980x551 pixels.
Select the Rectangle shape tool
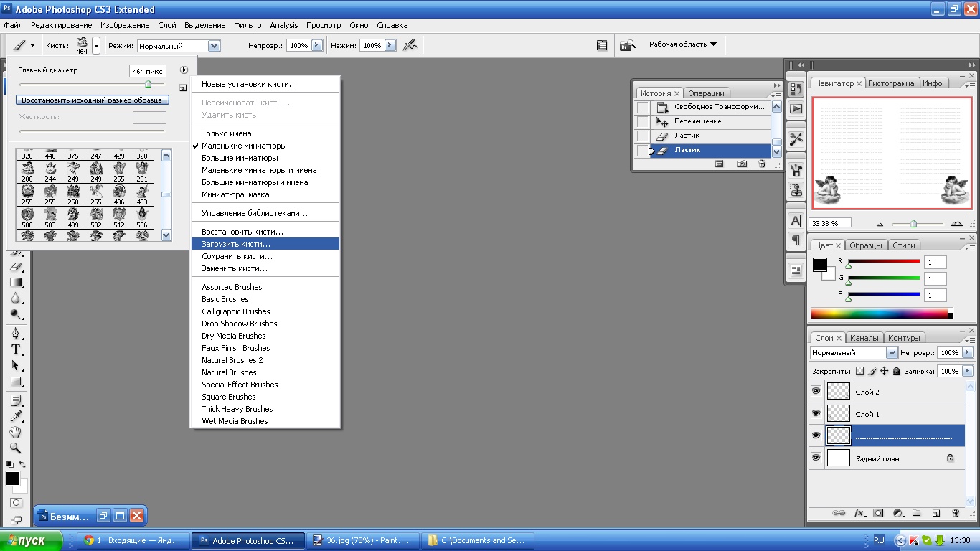pyautogui.click(x=16, y=381)
